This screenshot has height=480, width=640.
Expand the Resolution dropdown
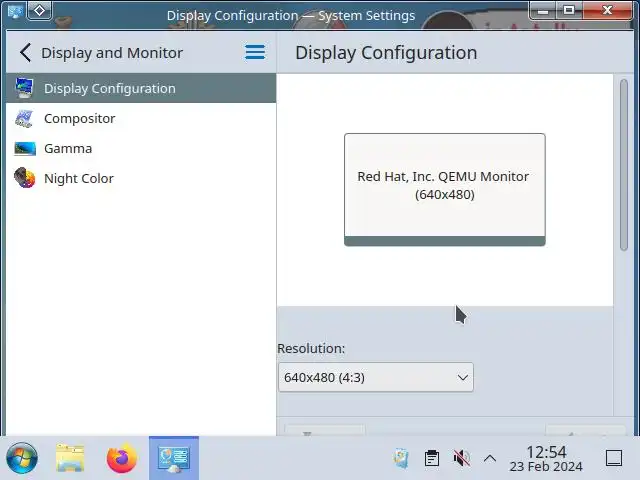(376, 377)
